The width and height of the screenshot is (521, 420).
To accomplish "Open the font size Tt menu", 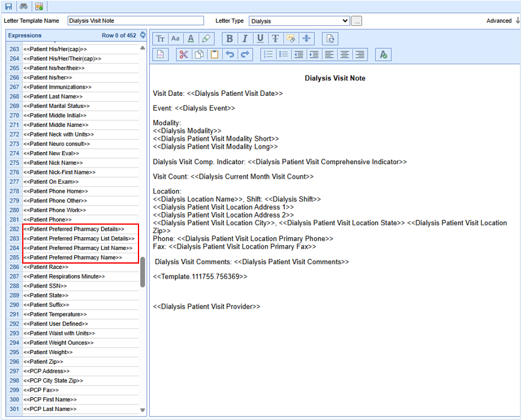I will (161, 39).
